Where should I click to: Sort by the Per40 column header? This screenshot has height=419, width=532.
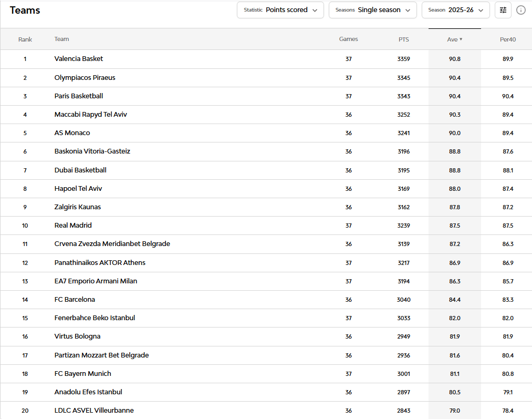[x=507, y=39]
